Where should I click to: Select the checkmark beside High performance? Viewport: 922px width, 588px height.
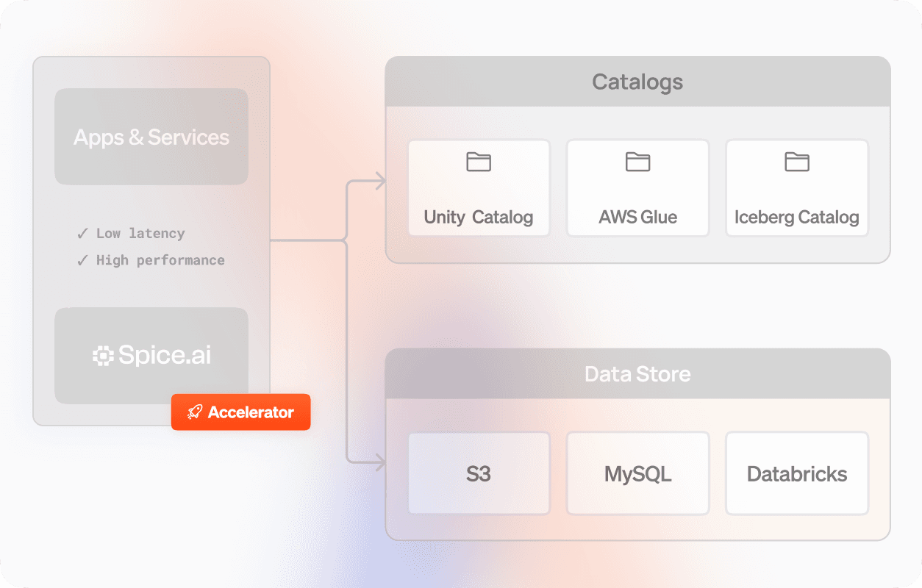coord(82,260)
